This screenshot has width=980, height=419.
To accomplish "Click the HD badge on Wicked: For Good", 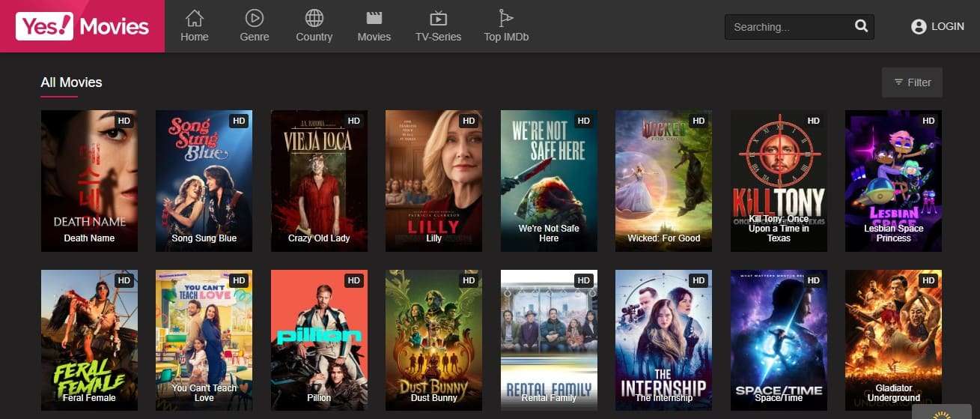I will pyautogui.click(x=699, y=121).
